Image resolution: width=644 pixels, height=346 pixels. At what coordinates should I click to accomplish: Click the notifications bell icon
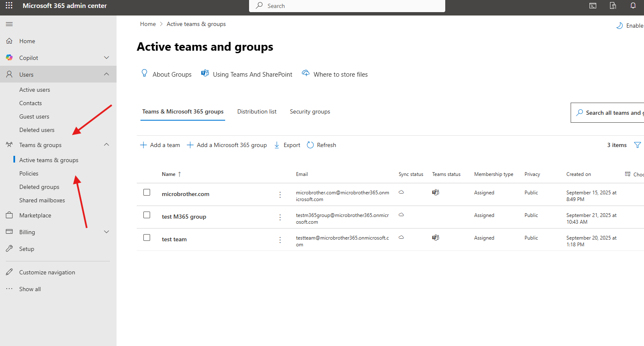click(633, 6)
